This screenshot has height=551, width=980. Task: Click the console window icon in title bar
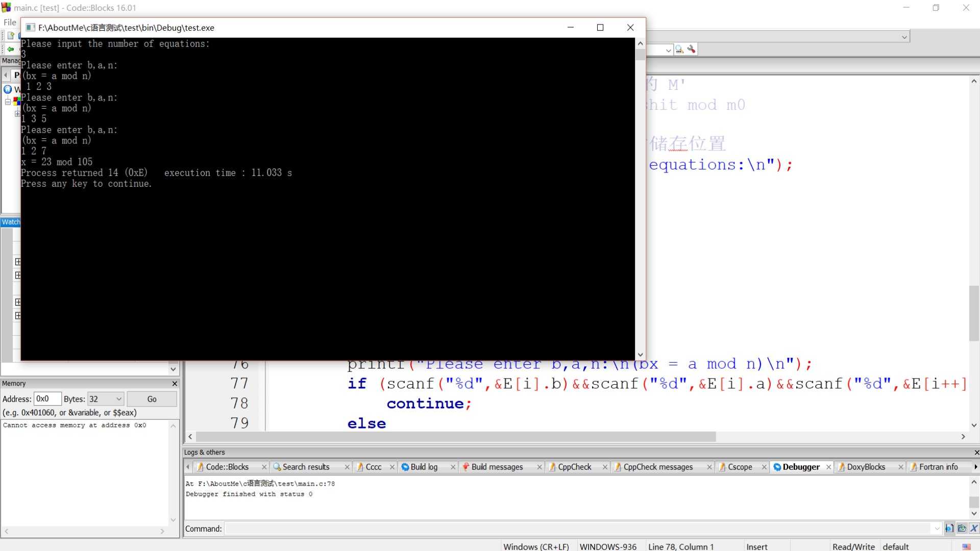click(30, 28)
